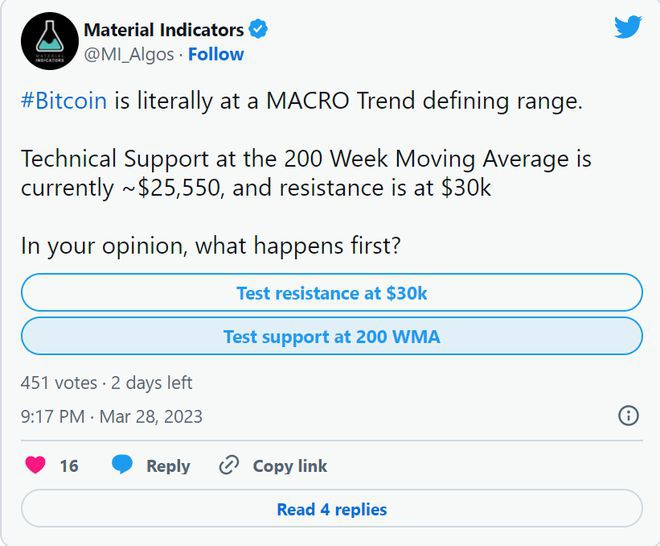This screenshot has height=546, width=660.
Task: Select the Test support at 200 WMA option
Action: point(331,337)
